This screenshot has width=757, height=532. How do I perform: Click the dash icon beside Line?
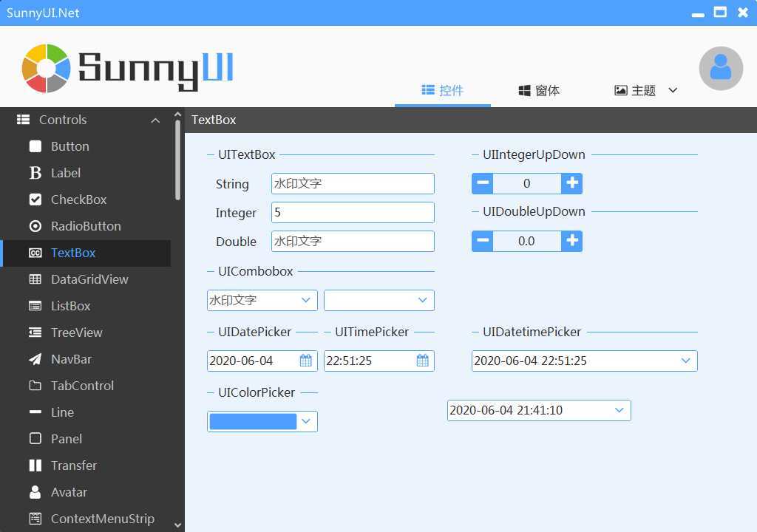[x=35, y=412]
